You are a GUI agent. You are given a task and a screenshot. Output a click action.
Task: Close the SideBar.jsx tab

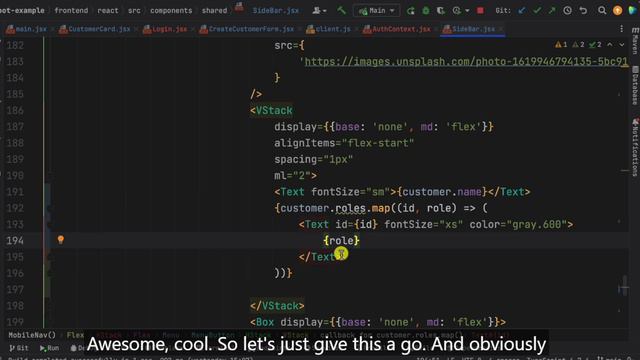click(x=501, y=29)
